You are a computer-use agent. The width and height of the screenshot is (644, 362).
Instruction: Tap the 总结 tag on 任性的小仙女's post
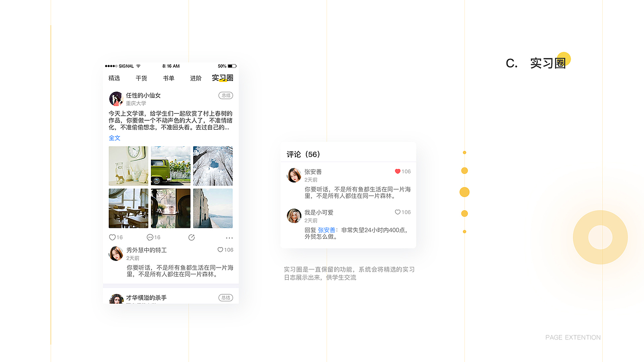(x=226, y=96)
